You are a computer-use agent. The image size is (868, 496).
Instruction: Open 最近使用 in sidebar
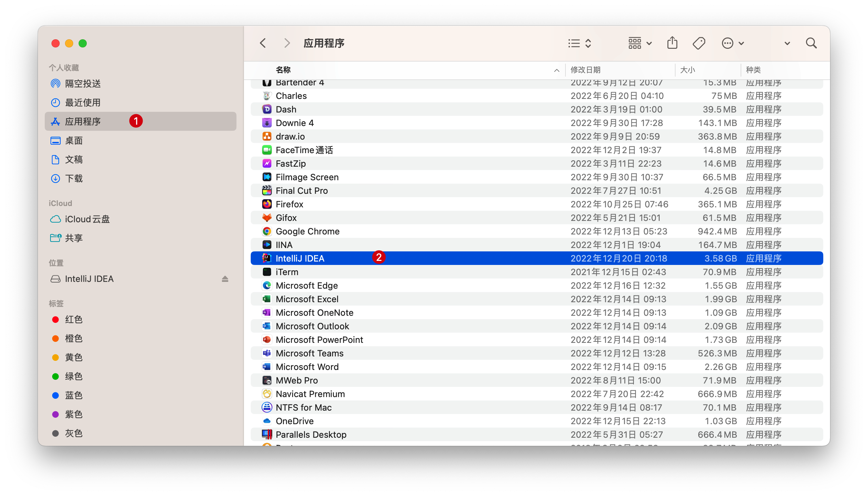click(140, 103)
